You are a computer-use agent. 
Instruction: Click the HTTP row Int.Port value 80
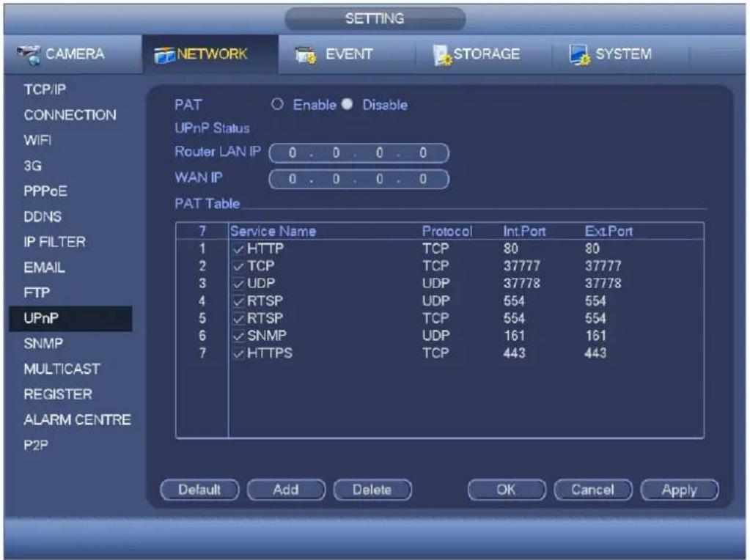point(510,248)
